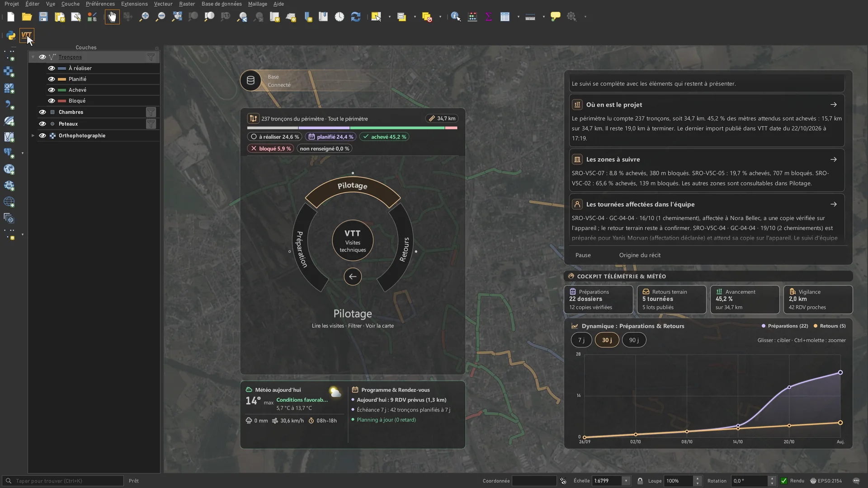Image resolution: width=868 pixels, height=488 pixels.
Task: Select the 7 j time range
Action: 581,340
